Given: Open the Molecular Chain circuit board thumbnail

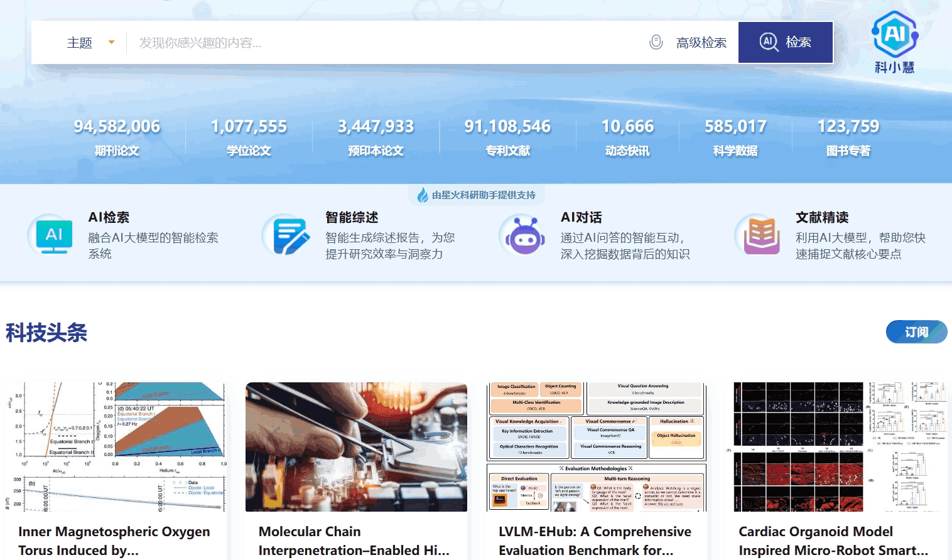Looking at the screenshot, I should 356,446.
